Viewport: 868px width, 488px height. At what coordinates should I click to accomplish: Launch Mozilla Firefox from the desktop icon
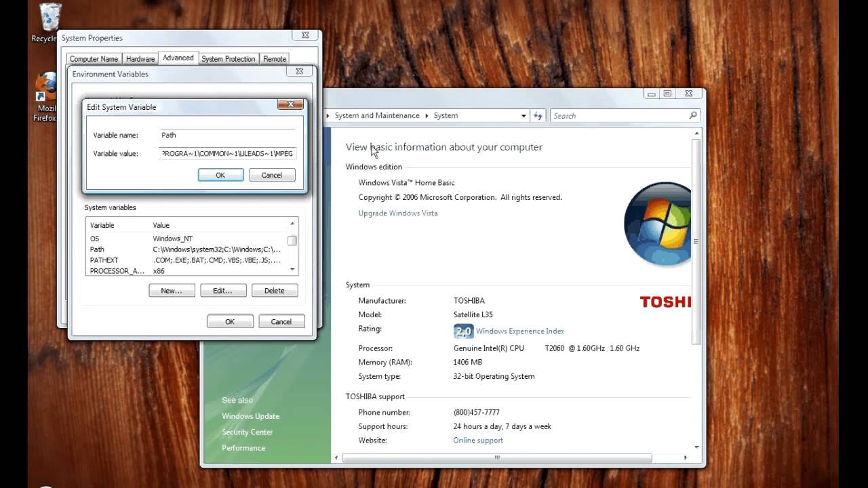pos(46,97)
